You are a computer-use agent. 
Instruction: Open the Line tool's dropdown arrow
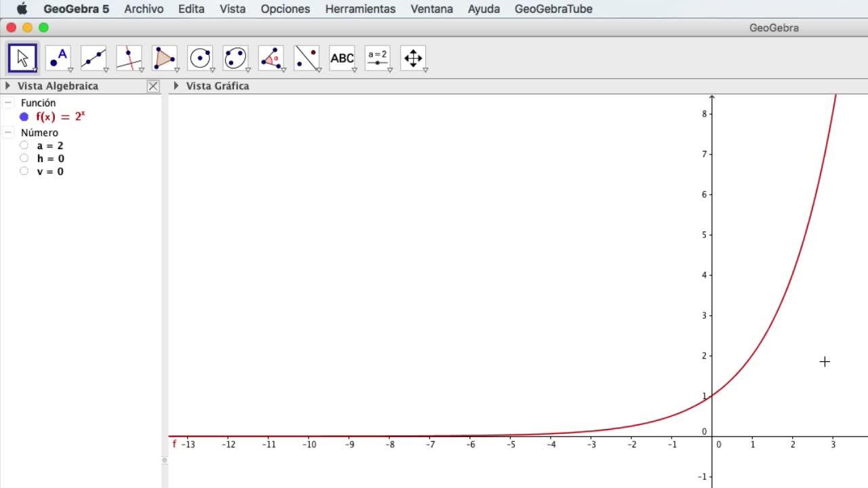tap(106, 70)
